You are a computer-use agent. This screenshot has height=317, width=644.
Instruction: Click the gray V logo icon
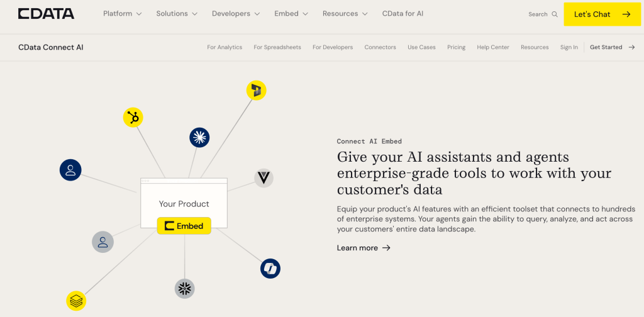[264, 178]
